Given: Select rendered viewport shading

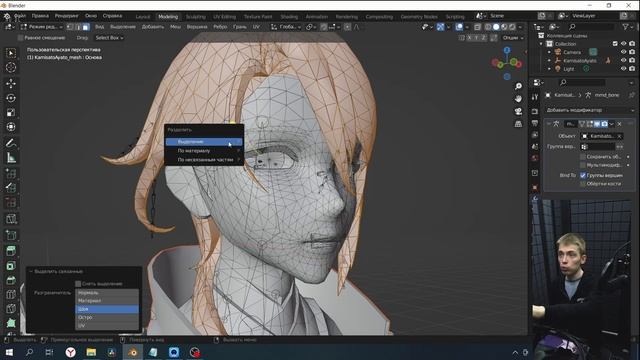Looking at the screenshot, I should coord(512,27).
